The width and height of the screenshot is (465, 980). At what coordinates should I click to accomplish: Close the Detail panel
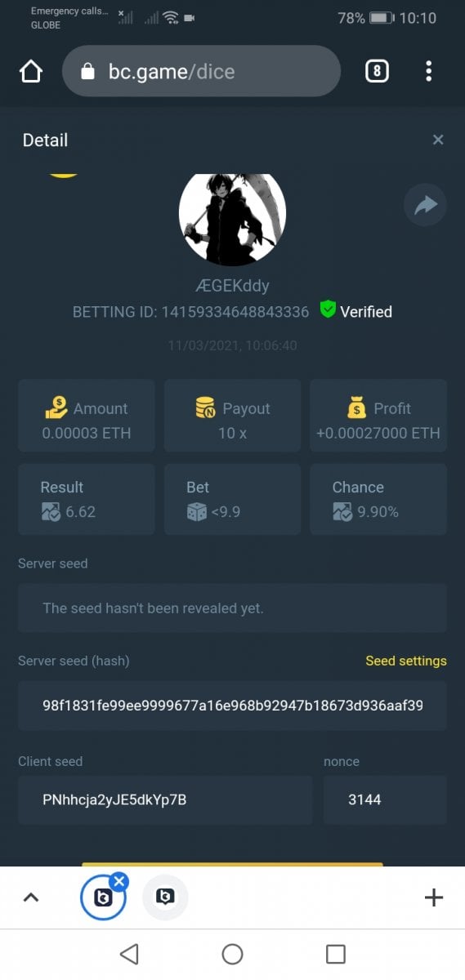pyautogui.click(x=438, y=140)
